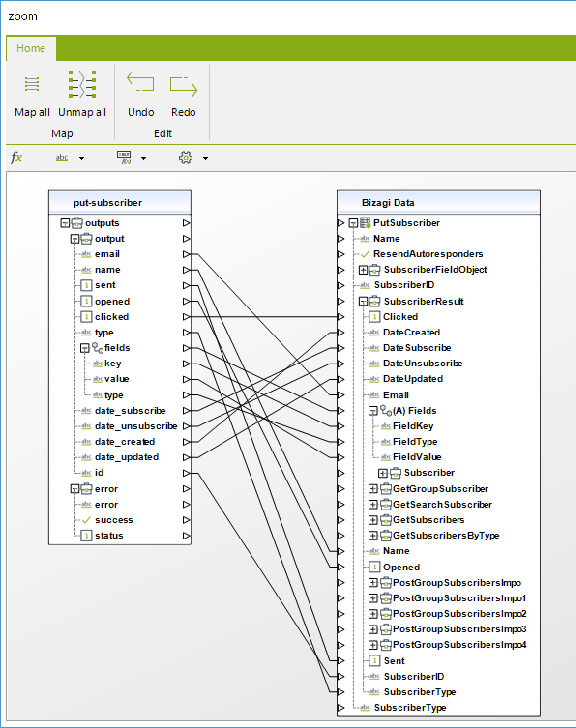The image size is (576, 728).
Task: Click the Unmap all icon
Action: pyautogui.click(x=82, y=84)
